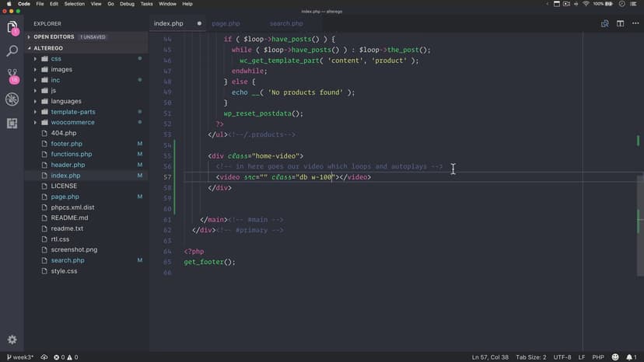Open the editor More Actions ellipsis
Viewport: 644px width, 362px height.
point(634,23)
